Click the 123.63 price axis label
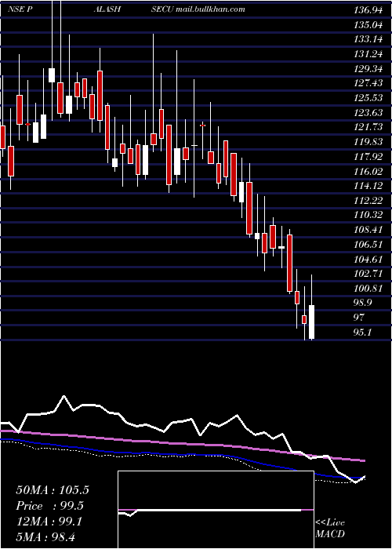Image resolution: width=392 pixels, height=549 pixels. (368, 112)
